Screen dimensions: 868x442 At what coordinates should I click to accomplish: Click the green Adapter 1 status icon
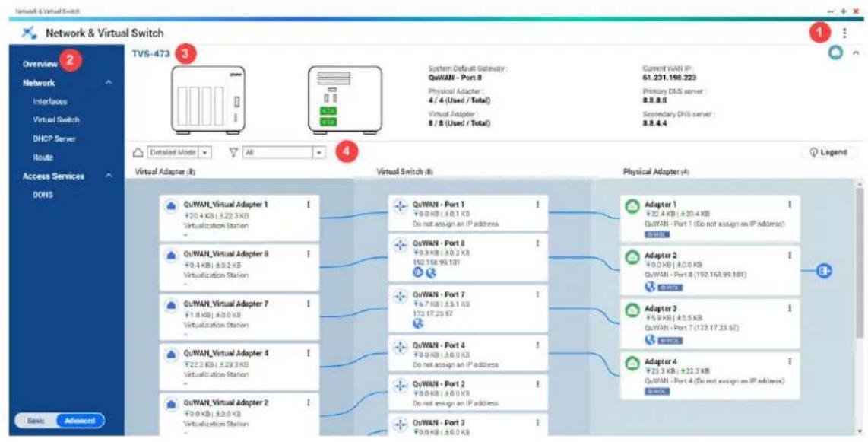(x=632, y=206)
